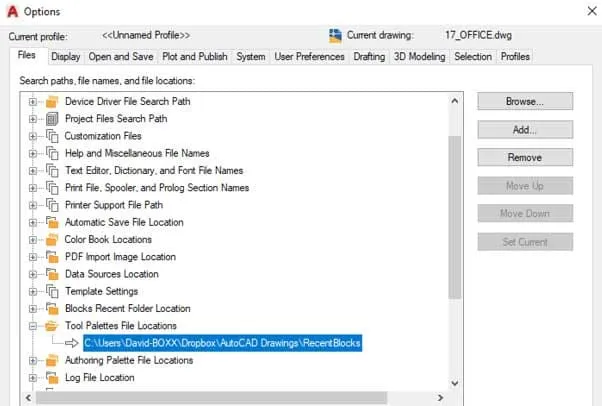Select the Dropbox RecentBlocks path entry
The width and height of the screenshot is (602, 406).
click(x=222, y=343)
